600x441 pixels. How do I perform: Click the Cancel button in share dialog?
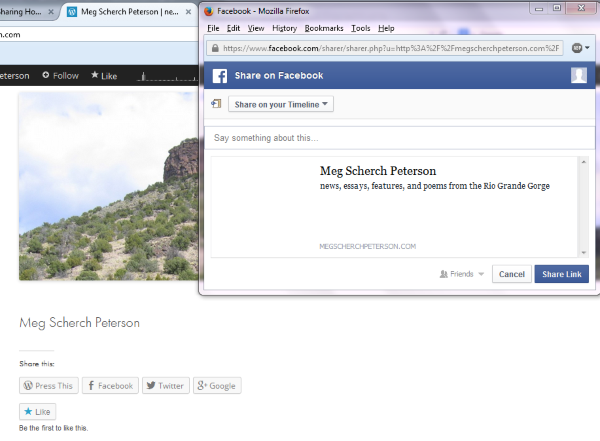coord(511,274)
